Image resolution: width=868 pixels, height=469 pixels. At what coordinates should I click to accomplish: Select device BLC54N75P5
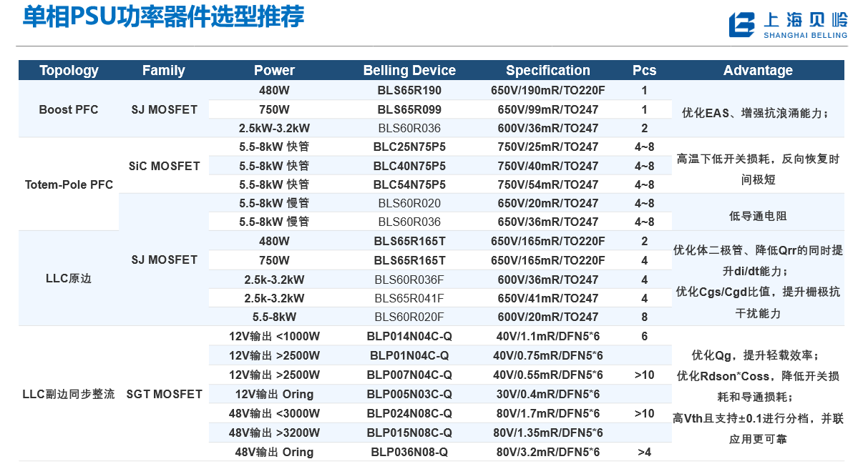tap(409, 184)
